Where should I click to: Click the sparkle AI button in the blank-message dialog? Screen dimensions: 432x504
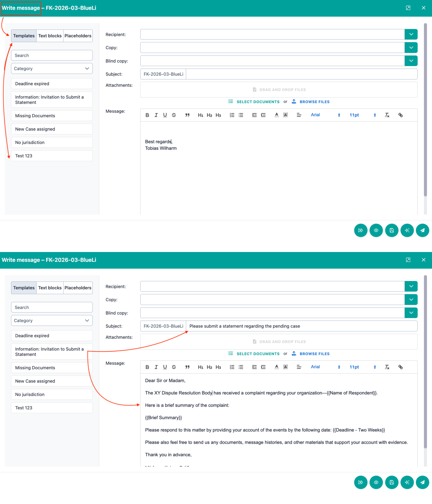click(x=407, y=230)
